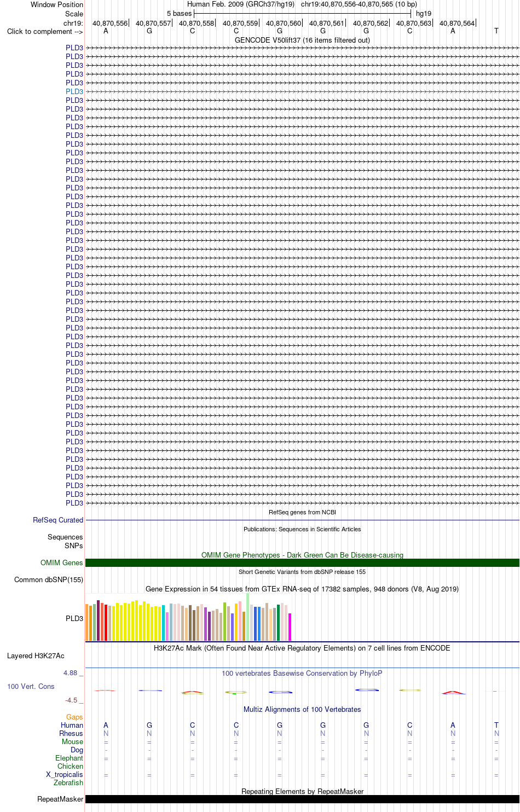Viewport: 520px width, 812px height.
Task: Click the Elephant alignment row label
Action: pyautogui.click(x=70, y=758)
